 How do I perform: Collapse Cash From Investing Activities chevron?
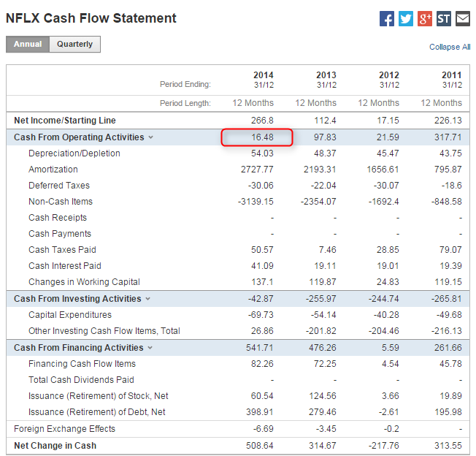click(x=148, y=299)
